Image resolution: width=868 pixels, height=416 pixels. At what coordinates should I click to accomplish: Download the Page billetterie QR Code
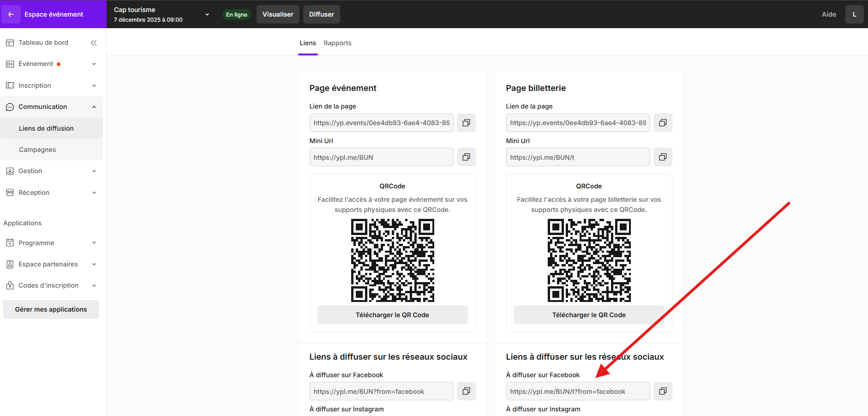tap(589, 315)
